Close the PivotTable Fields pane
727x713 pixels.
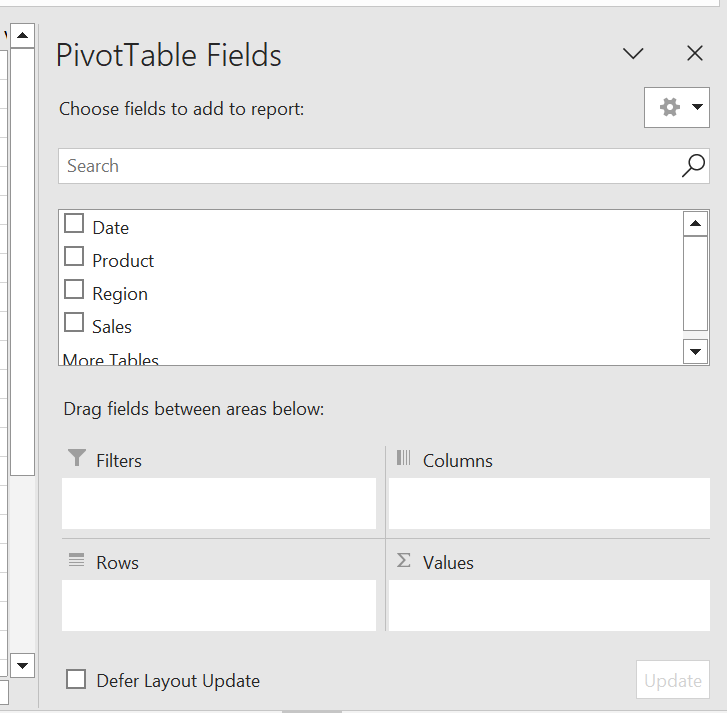[x=695, y=54]
